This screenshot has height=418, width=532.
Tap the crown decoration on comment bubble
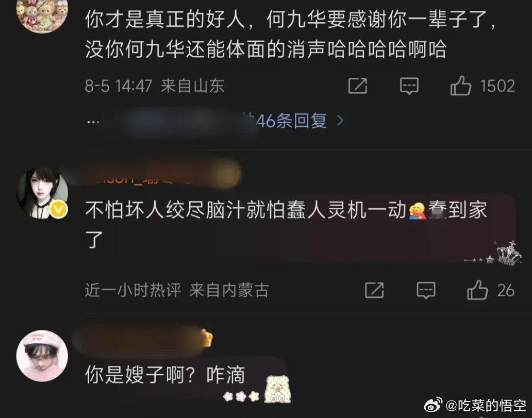[x=509, y=253]
